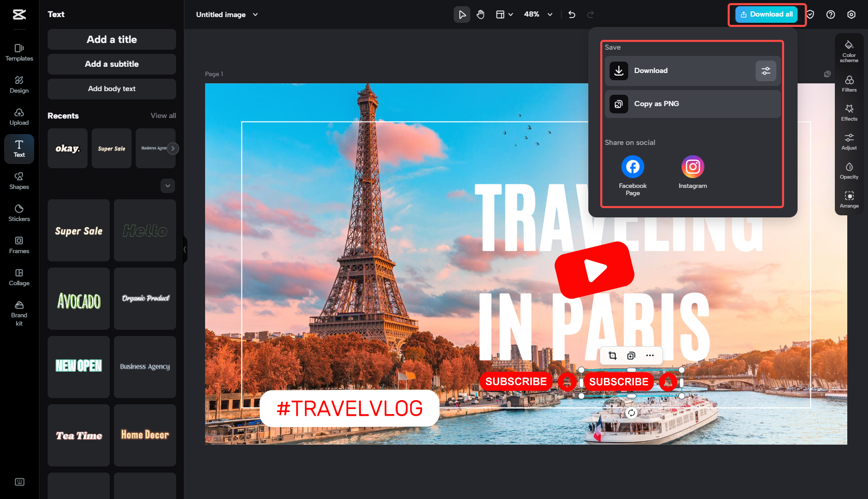Share to Instagram
The height and width of the screenshot is (499, 868).
click(x=693, y=172)
